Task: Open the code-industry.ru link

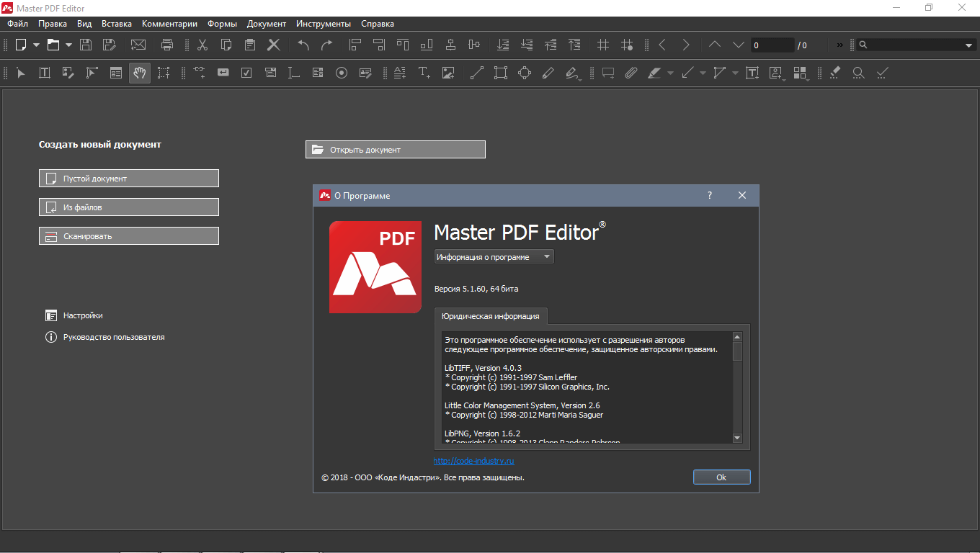Action: (x=473, y=461)
